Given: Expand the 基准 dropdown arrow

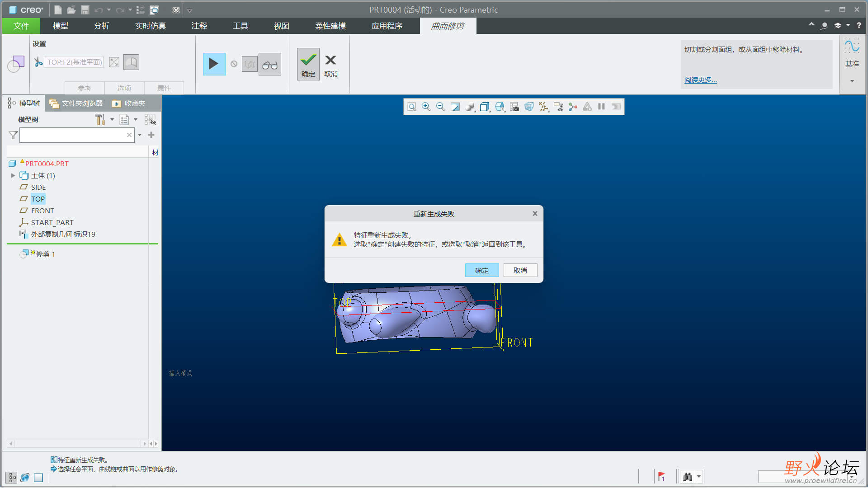Looking at the screenshot, I should point(852,81).
